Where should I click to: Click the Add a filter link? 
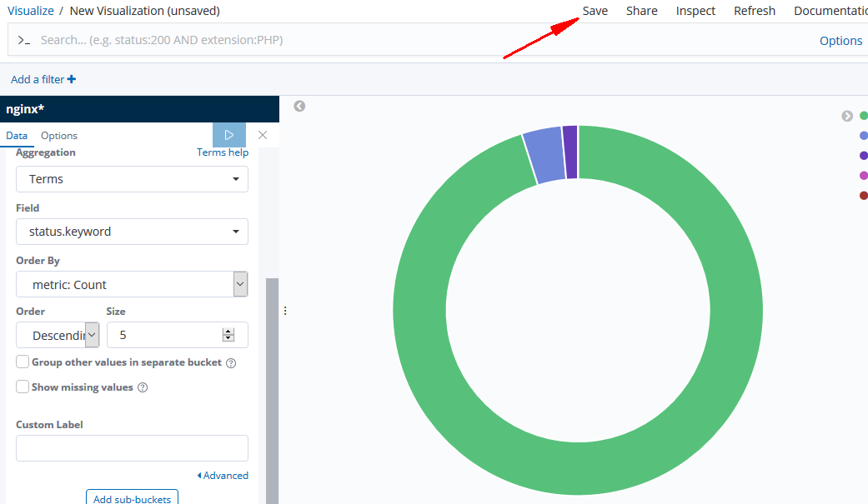[37, 80]
